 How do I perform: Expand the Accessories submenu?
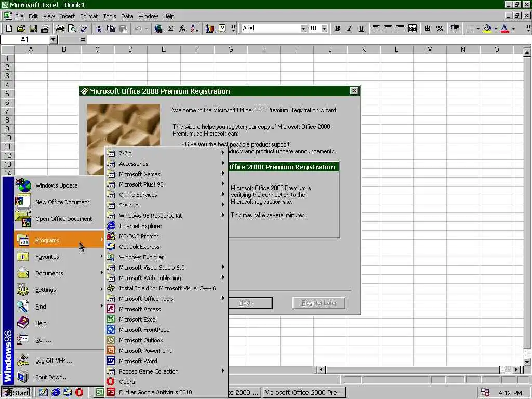pos(166,164)
